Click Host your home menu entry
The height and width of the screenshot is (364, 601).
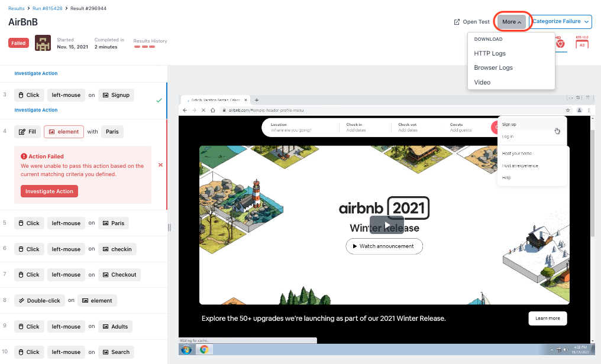(516, 153)
